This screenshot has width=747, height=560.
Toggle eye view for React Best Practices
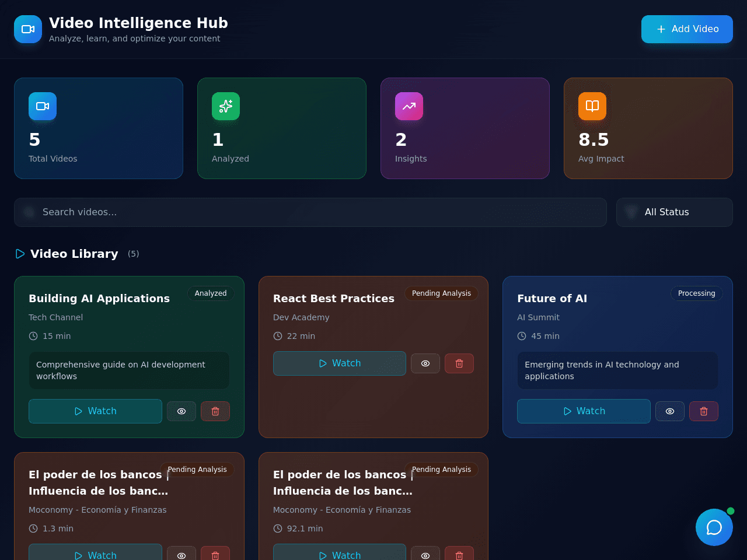425,363
